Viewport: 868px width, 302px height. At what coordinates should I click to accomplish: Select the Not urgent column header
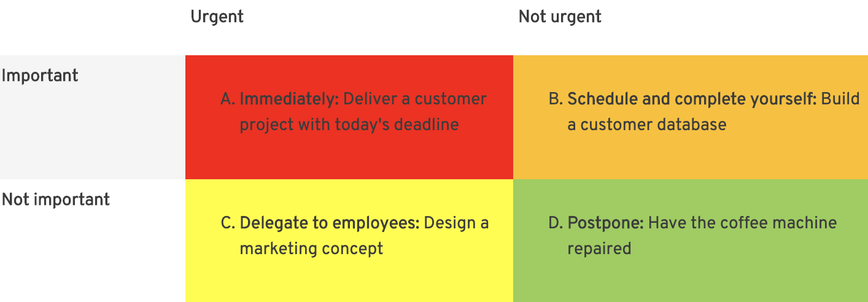[560, 17]
